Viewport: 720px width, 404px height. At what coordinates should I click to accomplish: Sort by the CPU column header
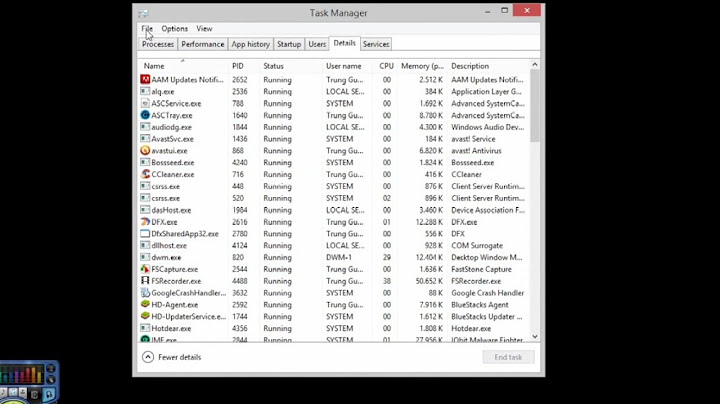[x=385, y=66]
